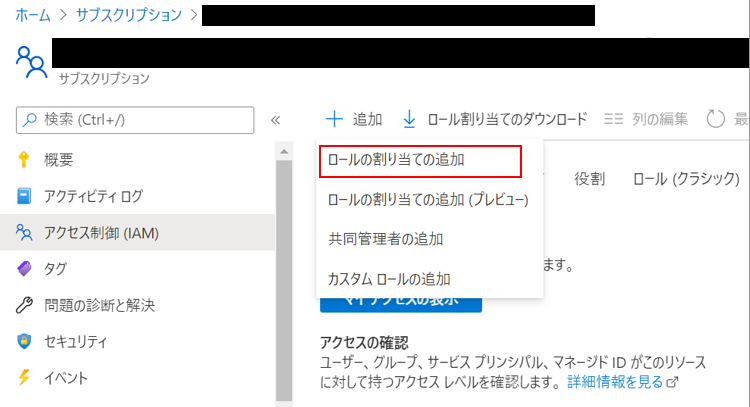750x407 pixels.
Task: Click the sidebar scrollbar up arrow
Action: point(284,152)
